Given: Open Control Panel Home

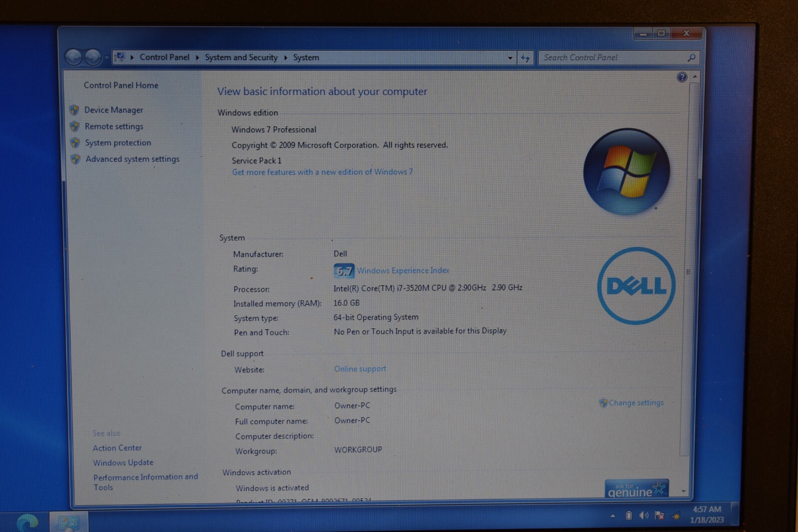Looking at the screenshot, I should 121,85.
